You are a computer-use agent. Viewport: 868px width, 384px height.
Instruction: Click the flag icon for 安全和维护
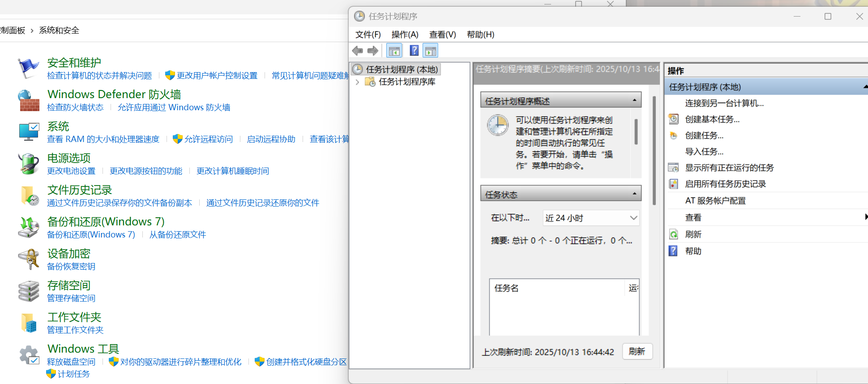[29, 68]
